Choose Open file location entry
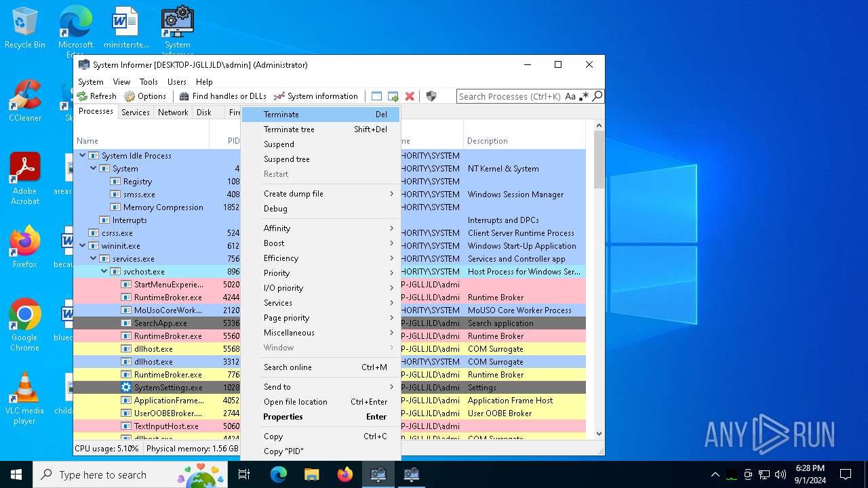This screenshot has width=868, height=488. (321, 402)
